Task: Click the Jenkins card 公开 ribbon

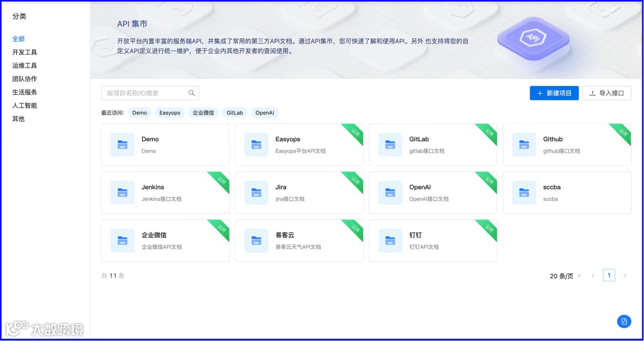Action: pos(221,181)
